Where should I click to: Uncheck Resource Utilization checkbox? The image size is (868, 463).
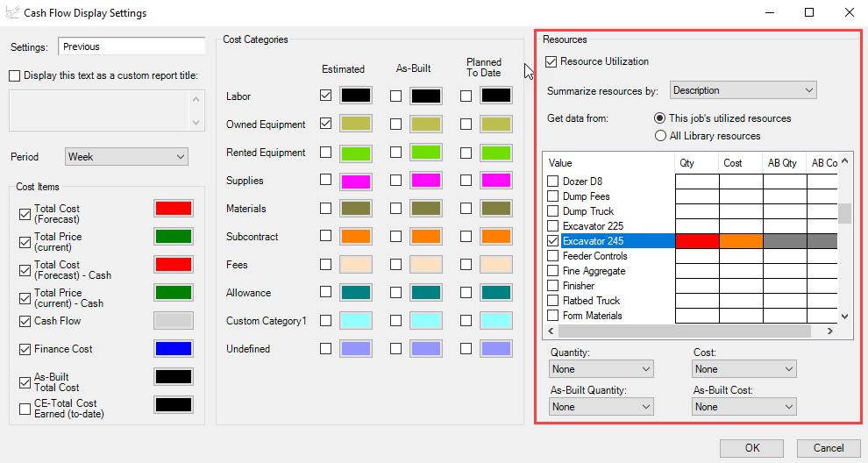(551, 61)
